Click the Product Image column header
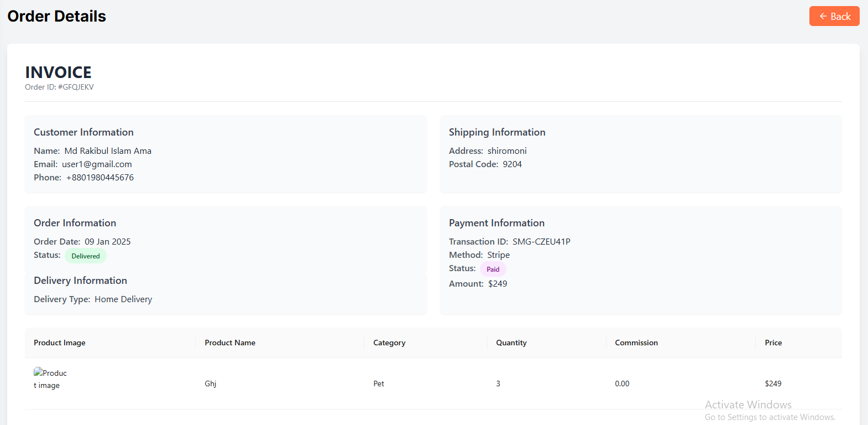The height and width of the screenshot is (425, 868). (60, 343)
